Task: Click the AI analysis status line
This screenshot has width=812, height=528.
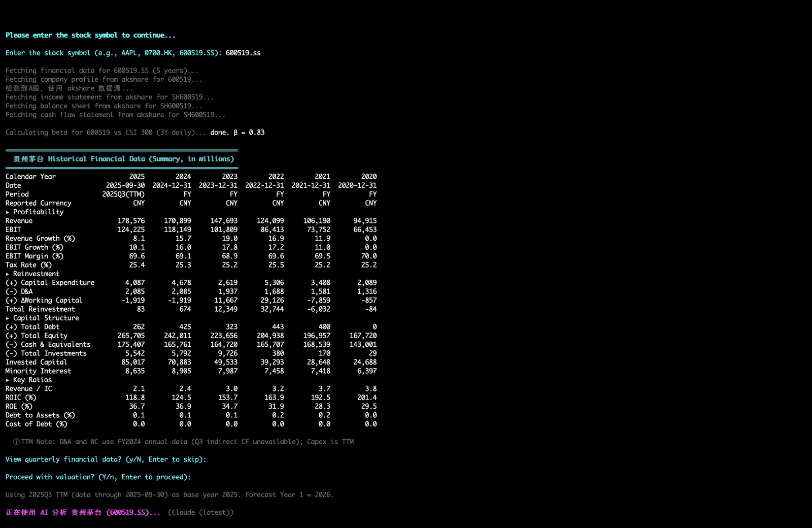Action: [83, 513]
